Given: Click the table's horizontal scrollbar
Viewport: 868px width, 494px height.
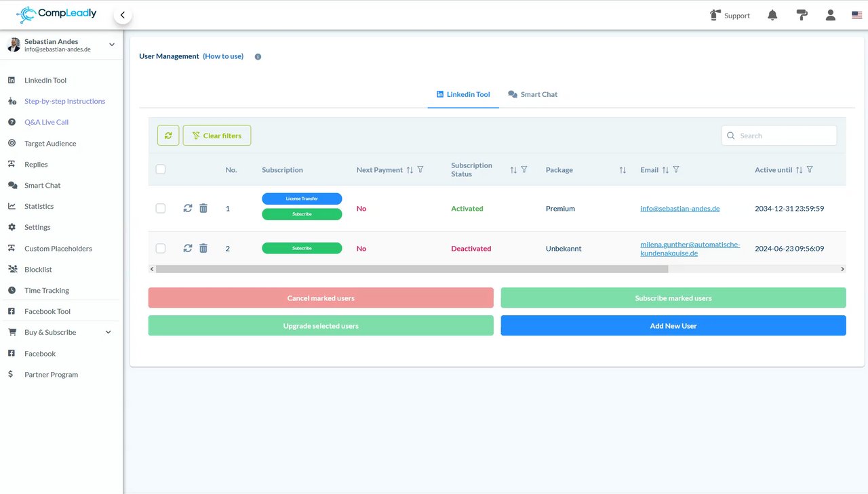Looking at the screenshot, I should 412,269.
